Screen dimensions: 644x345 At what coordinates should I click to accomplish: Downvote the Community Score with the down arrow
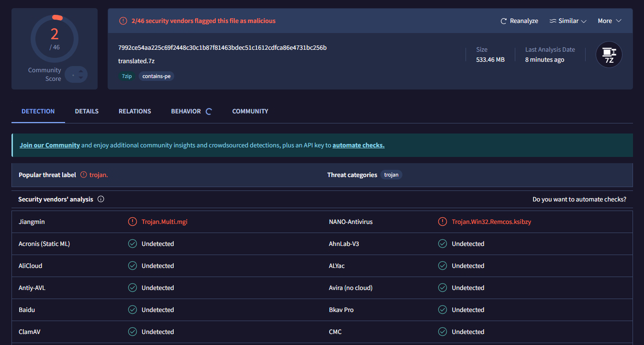click(81, 78)
